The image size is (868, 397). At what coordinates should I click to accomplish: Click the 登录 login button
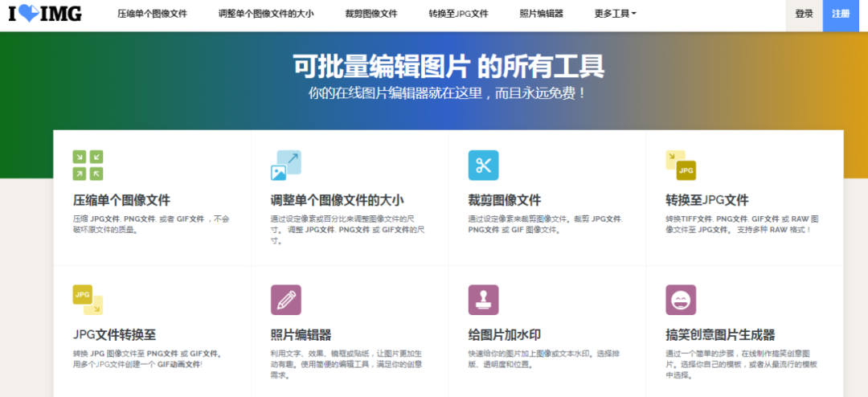(x=804, y=15)
